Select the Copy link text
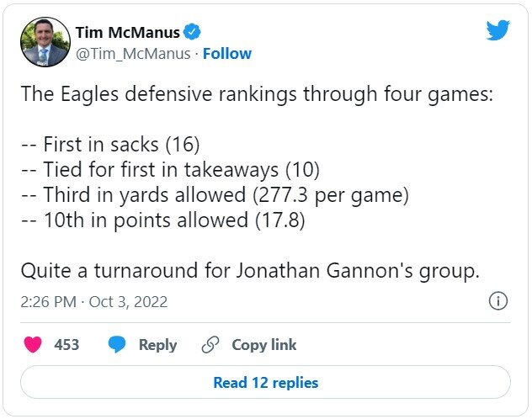The height and width of the screenshot is (419, 532). (263, 345)
